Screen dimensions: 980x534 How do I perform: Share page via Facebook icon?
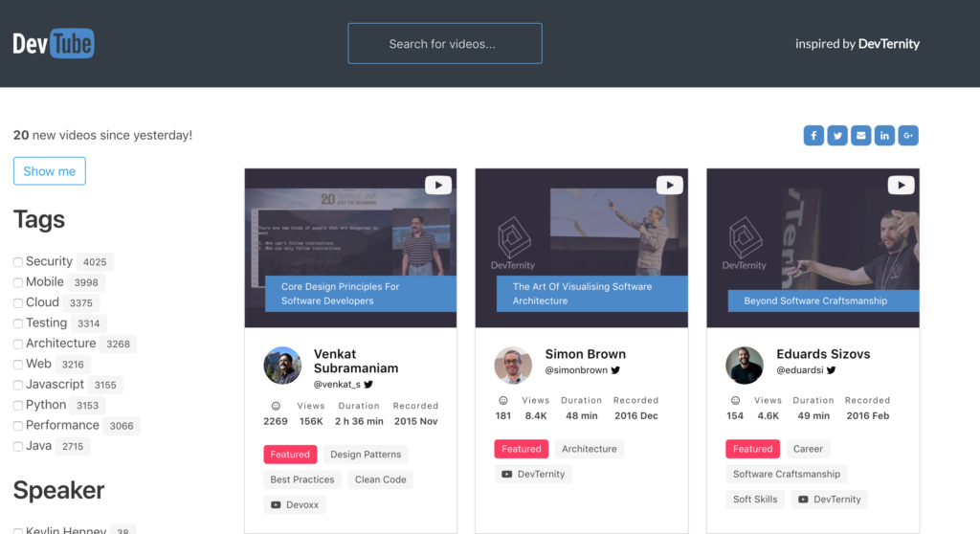point(813,135)
